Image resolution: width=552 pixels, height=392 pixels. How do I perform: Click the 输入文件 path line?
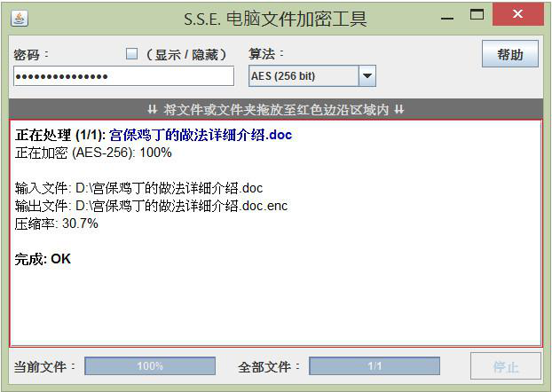pyautogui.click(x=138, y=188)
